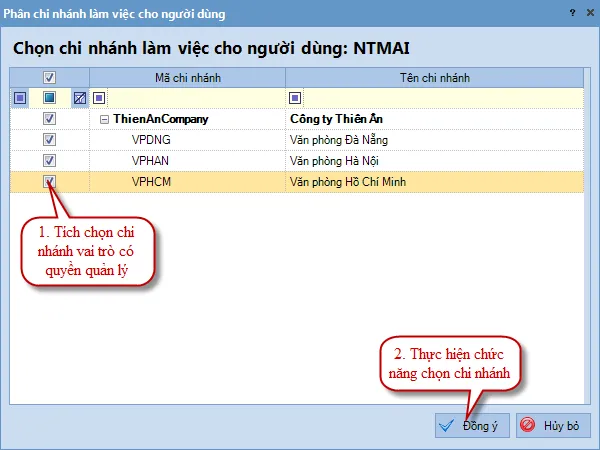Select the ThienAnCompany code cell
This screenshot has width=600, height=450.
pyautogui.click(x=188, y=119)
